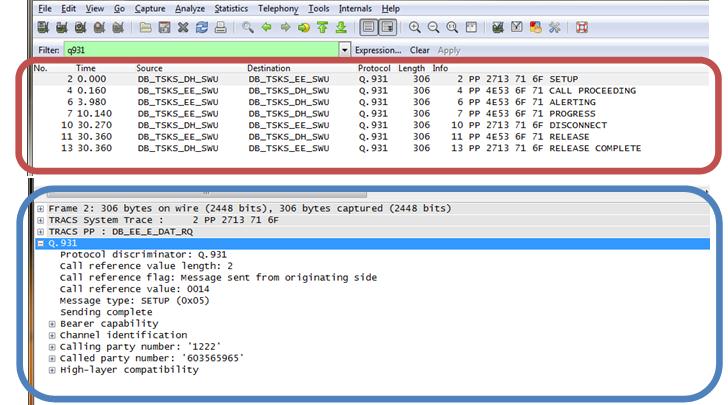Image resolution: width=728 pixels, height=405 pixels.
Task: Open the Analyze menu
Action: coord(190,8)
